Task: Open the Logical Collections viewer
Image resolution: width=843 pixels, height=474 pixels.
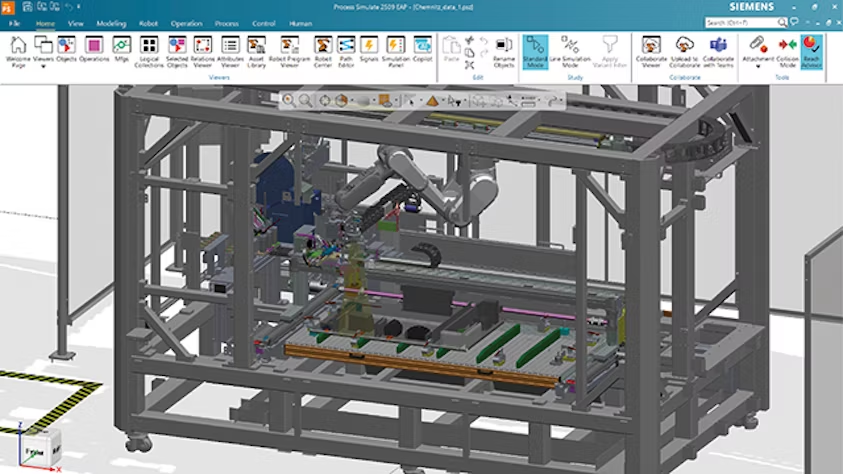Action: [x=149, y=50]
